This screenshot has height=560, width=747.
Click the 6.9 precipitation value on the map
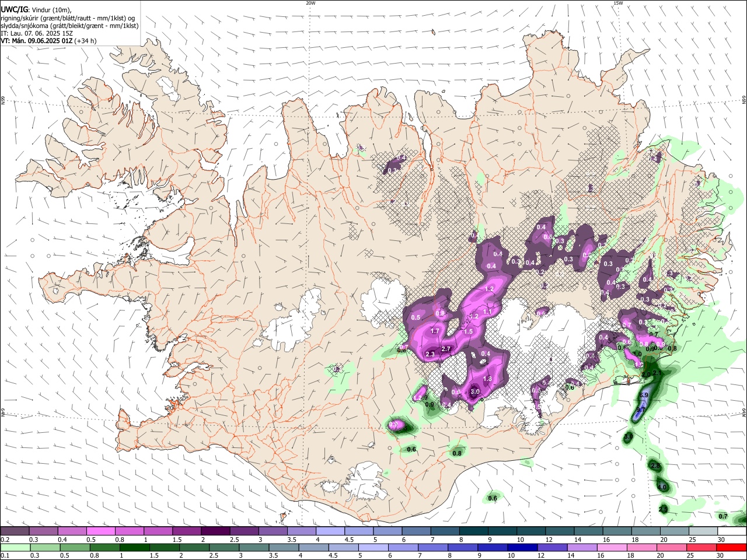tap(644, 395)
